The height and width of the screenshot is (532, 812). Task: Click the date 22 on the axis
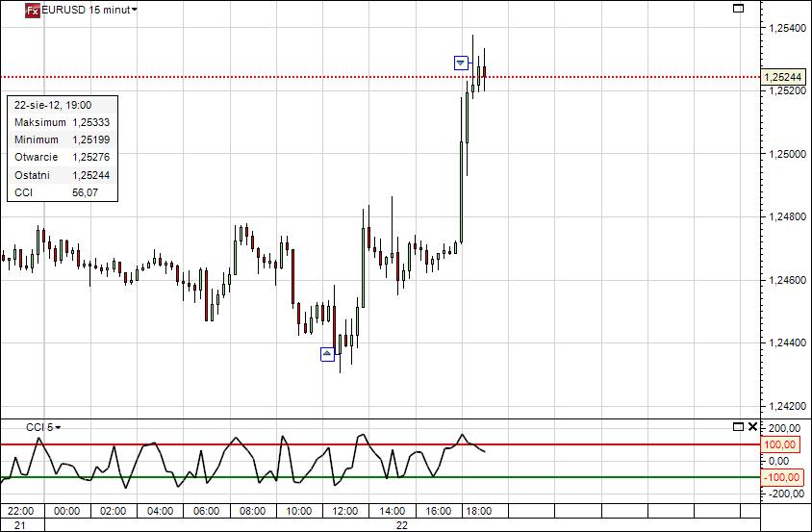click(402, 525)
